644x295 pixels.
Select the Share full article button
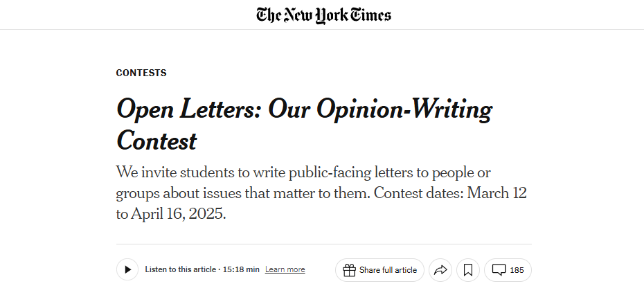pos(379,270)
